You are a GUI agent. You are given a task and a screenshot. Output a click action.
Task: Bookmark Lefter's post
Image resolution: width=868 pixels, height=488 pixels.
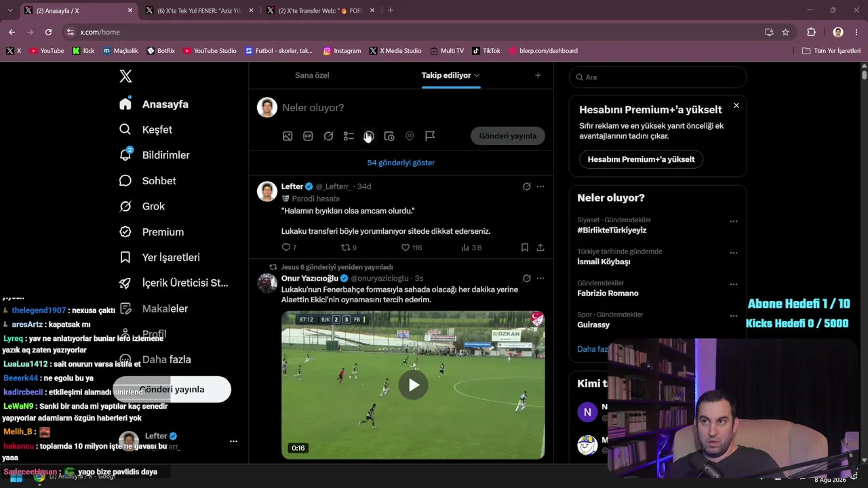point(525,247)
